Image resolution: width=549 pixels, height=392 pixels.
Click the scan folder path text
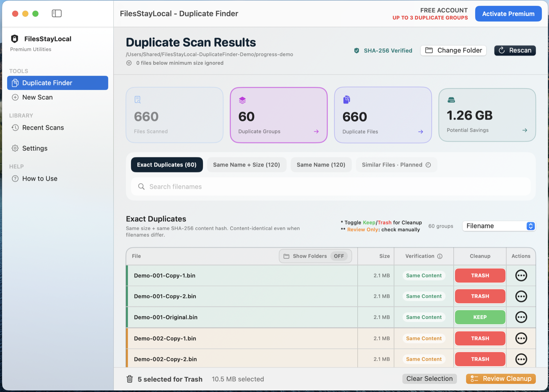[x=209, y=54]
